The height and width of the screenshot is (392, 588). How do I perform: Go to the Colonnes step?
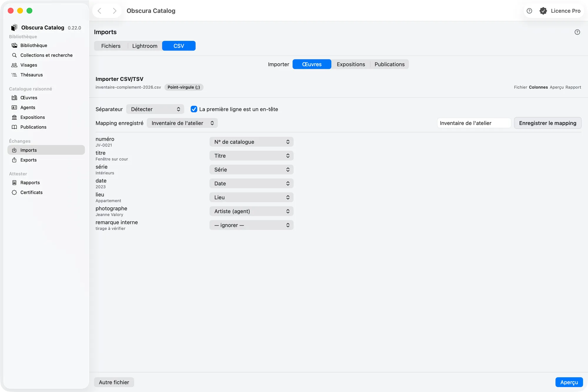pos(538,87)
